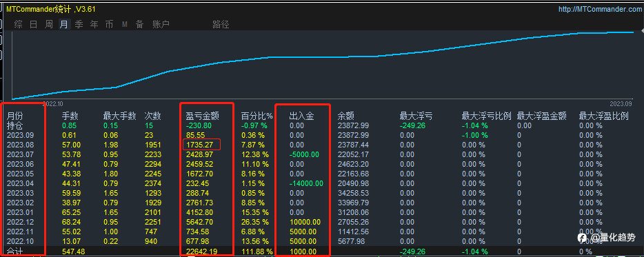
Task: Click lots value 68.24
Action: (71, 222)
